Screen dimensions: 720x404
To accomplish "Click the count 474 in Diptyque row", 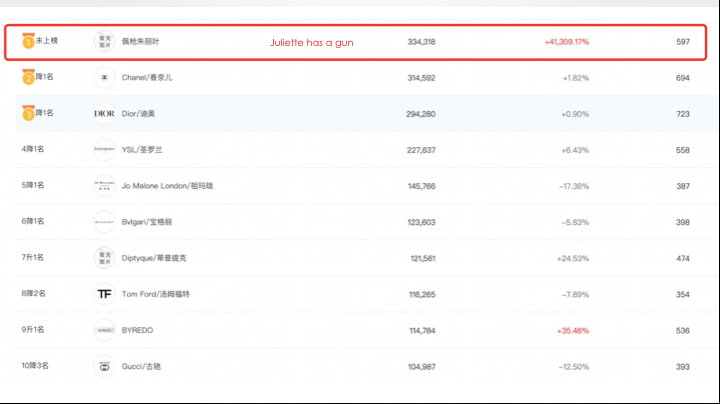I will point(683,258).
